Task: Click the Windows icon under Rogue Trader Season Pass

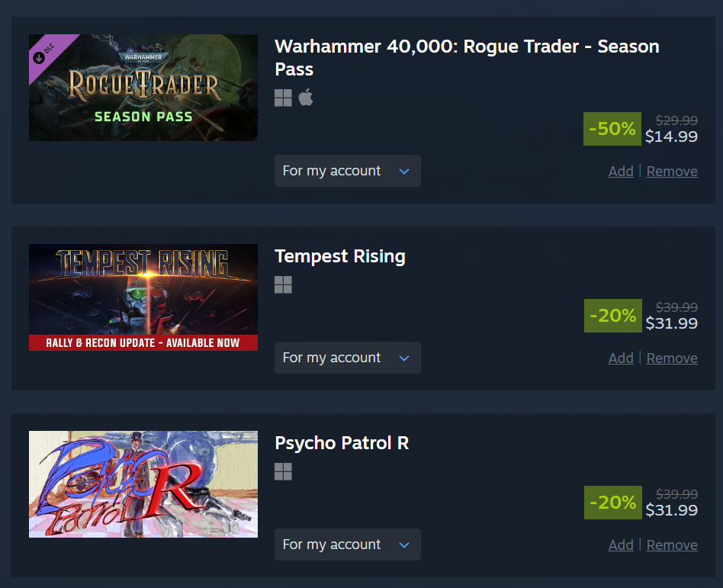Action: [283, 98]
